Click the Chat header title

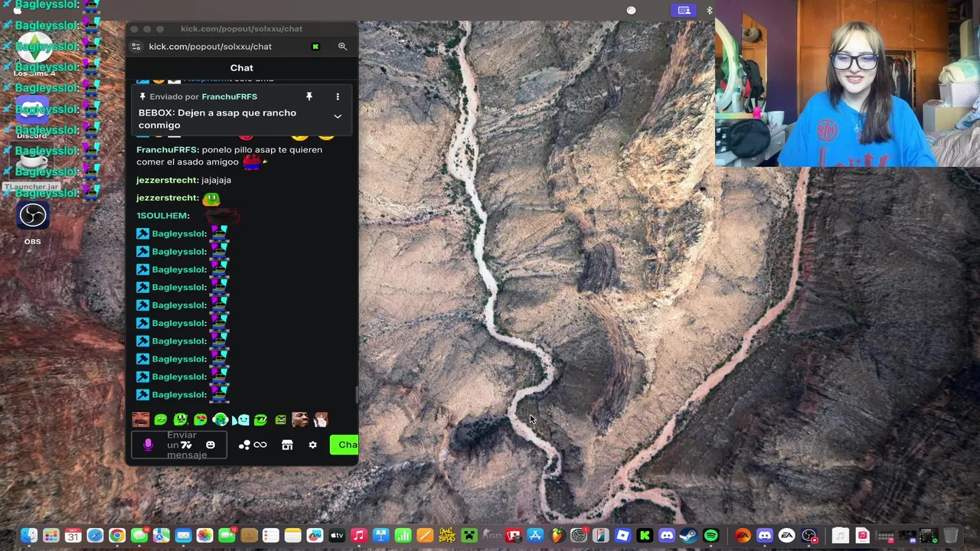click(242, 67)
